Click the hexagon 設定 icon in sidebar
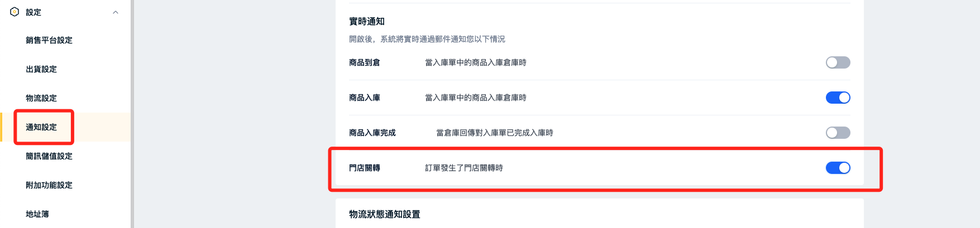 click(x=15, y=12)
